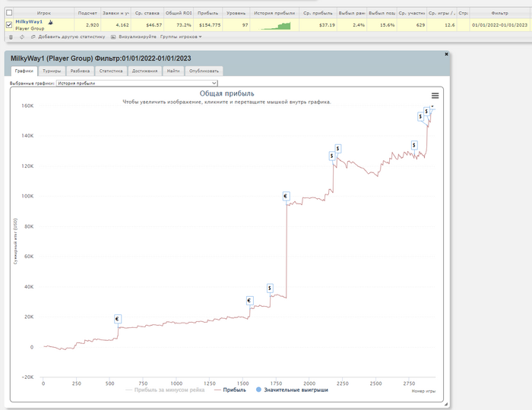532x410 pixels.
Task: Sort by the История прибыли column header
Action: (x=274, y=13)
